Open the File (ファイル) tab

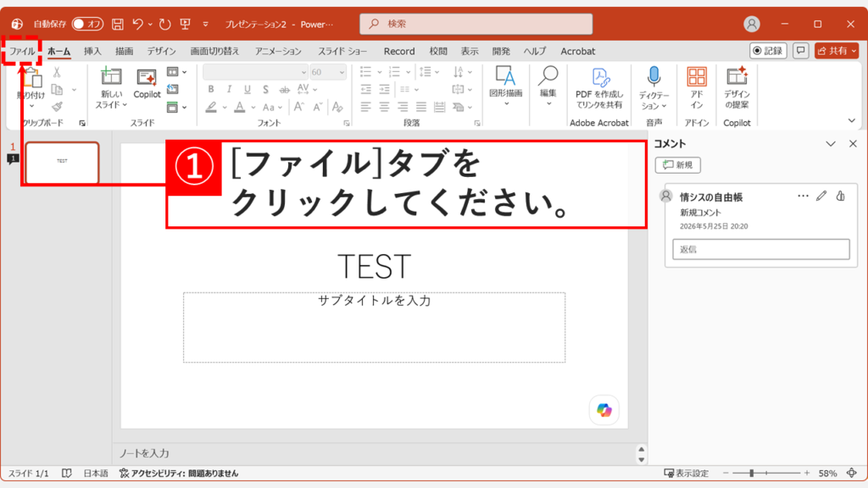(x=22, y=51)
